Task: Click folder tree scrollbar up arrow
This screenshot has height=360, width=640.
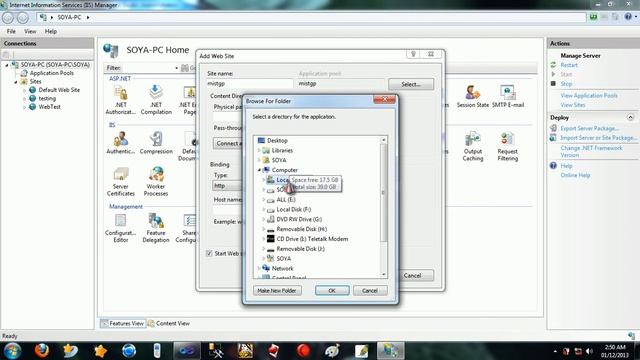Action: click(384, 140)
